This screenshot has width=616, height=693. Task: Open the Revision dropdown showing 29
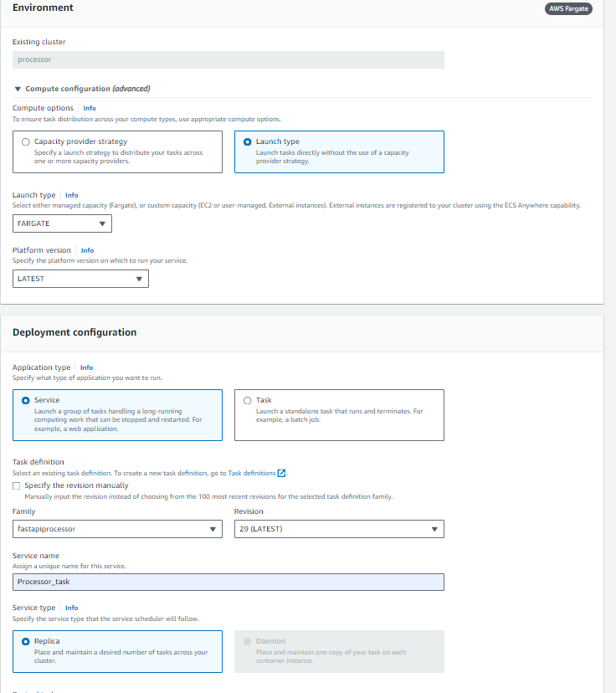(x=338, y=528)
